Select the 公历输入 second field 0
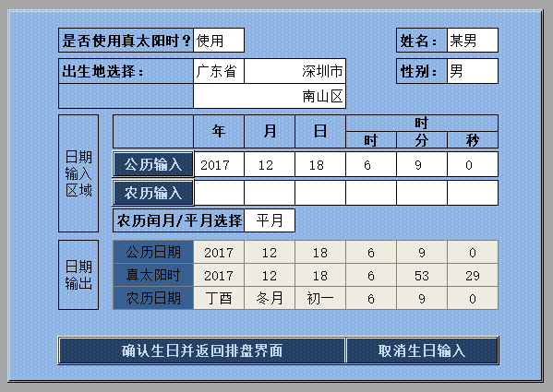 click(473, 164)
